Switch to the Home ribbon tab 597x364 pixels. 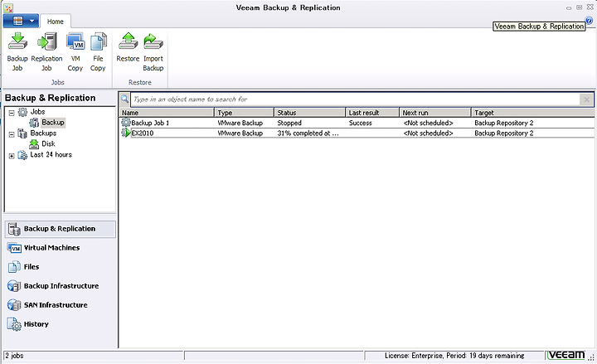pos(56,22)
